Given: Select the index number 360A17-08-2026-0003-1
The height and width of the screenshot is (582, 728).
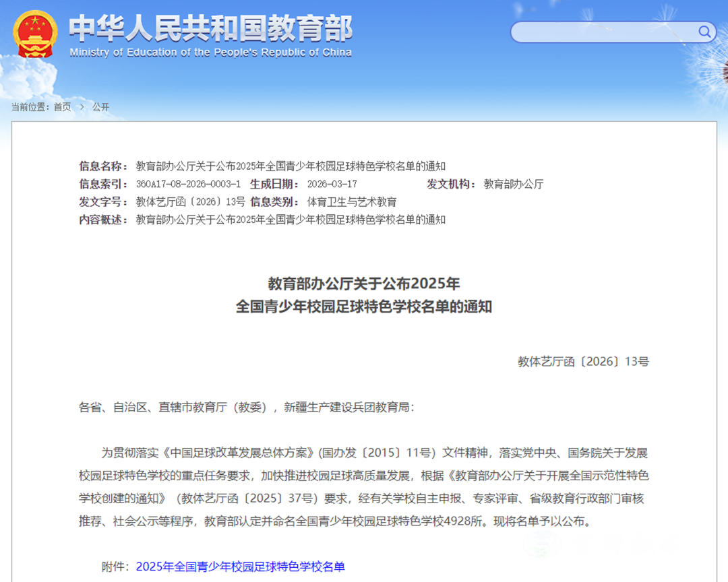Looking at the screenshot, I should (x=188, y=184).
